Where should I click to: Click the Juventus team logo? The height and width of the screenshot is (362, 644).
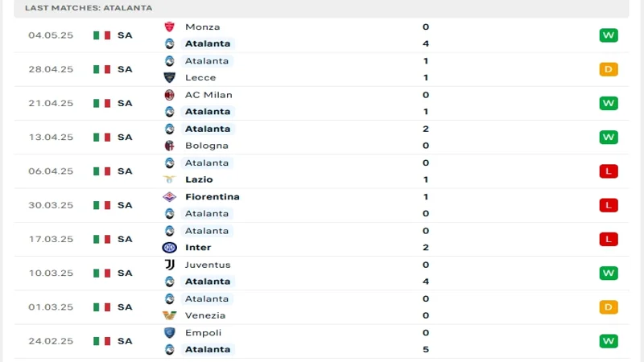(169, 265)
